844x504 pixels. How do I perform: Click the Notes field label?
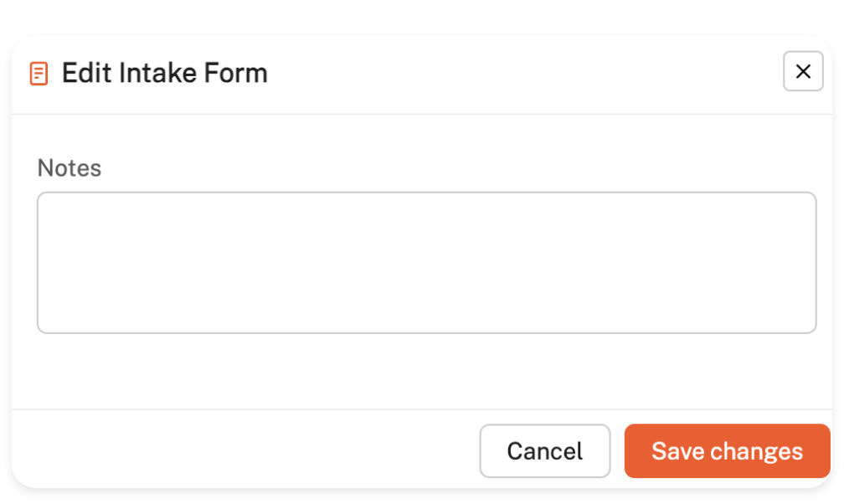[69, 168]
